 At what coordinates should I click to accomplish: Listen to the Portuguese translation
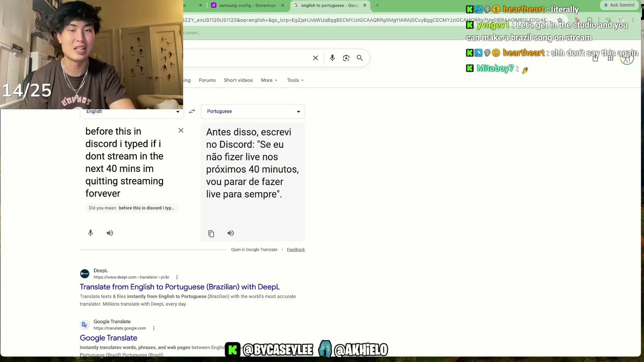230,233
